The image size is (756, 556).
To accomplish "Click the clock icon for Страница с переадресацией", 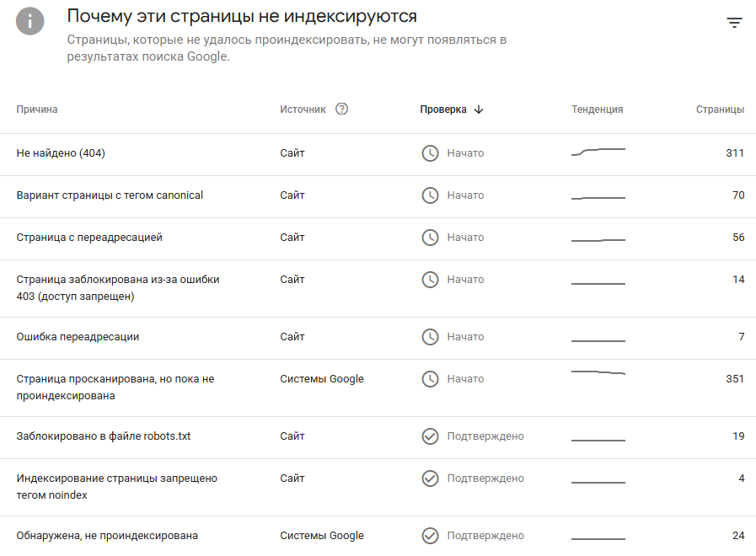I will pos(430,238).
